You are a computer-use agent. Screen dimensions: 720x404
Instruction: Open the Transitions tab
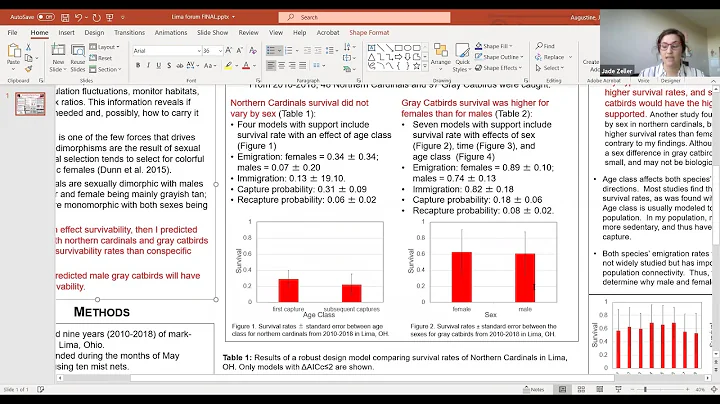point(129,33)
